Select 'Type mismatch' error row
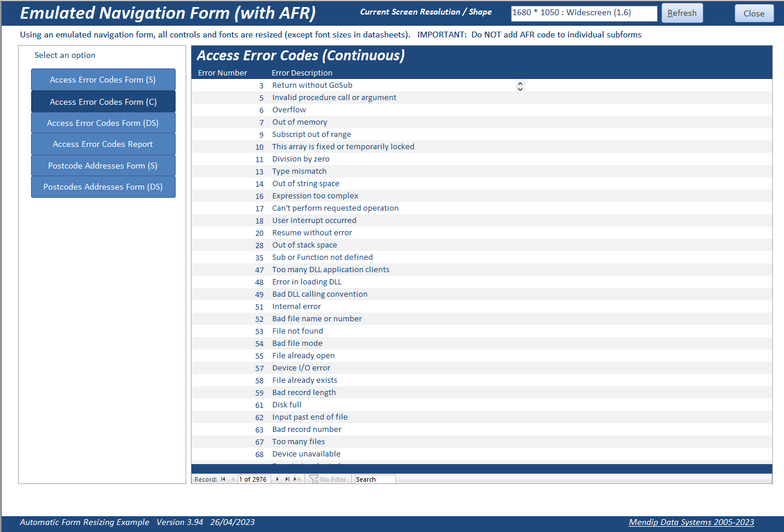Screen dimensions: 784x532 pos(481,171)
